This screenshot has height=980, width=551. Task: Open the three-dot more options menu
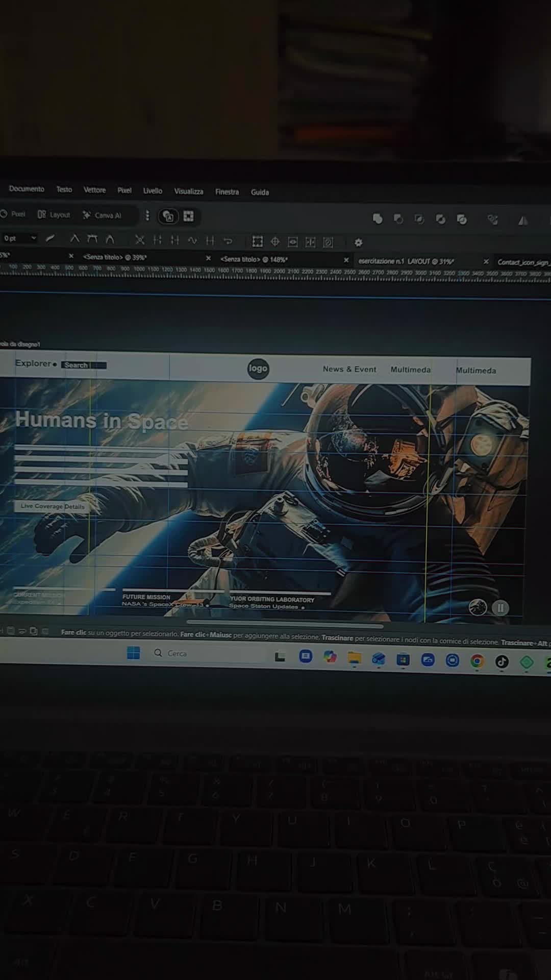pyautogui.click(x=147, y=215)
